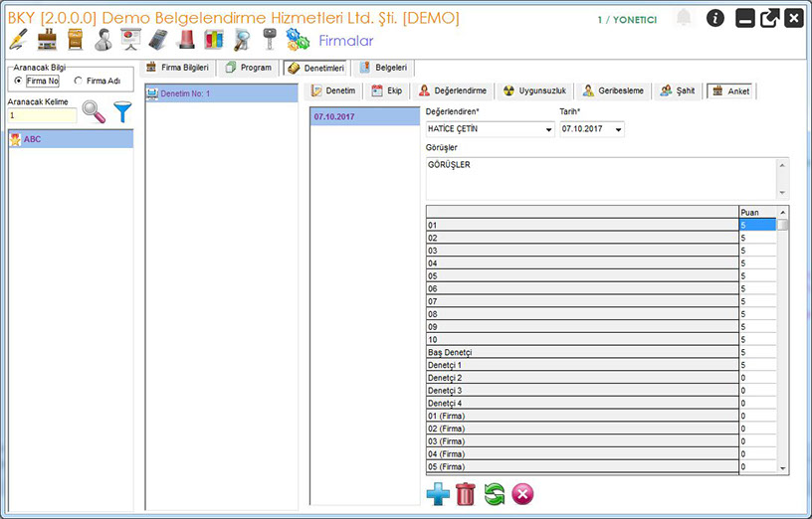Switch to the Denetimleri tab
The width and height of the screenshot is (812, 519).
click(315, 68)
